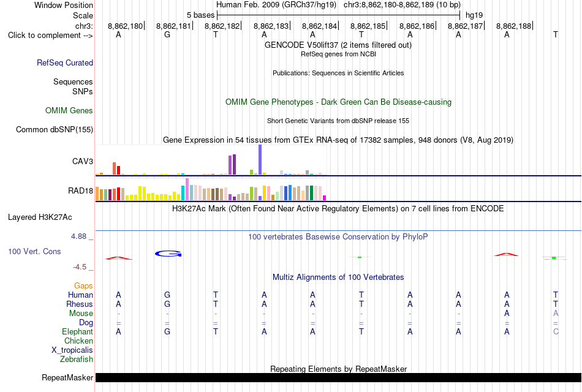Click the red A logo under 8,862,188
The image size is (582, 392).
click(x=507, y=254)
